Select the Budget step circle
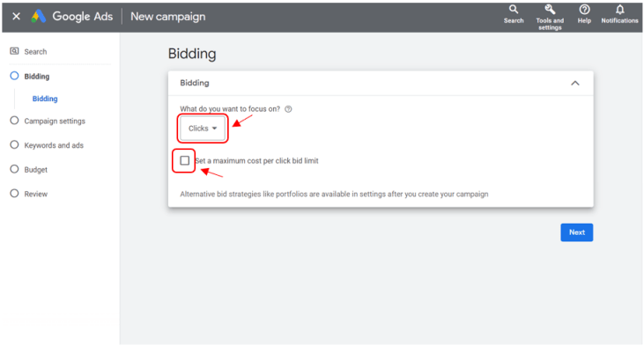 tap(14, 169)
